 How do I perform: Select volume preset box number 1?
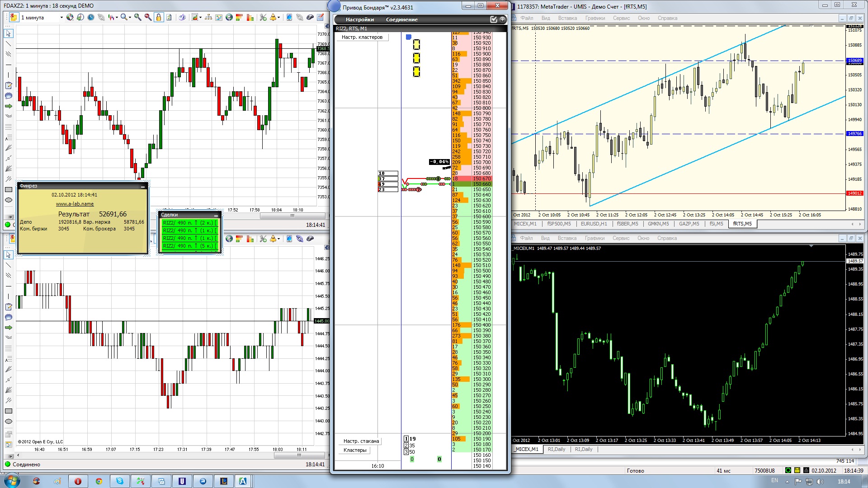(x=406, y=439)
